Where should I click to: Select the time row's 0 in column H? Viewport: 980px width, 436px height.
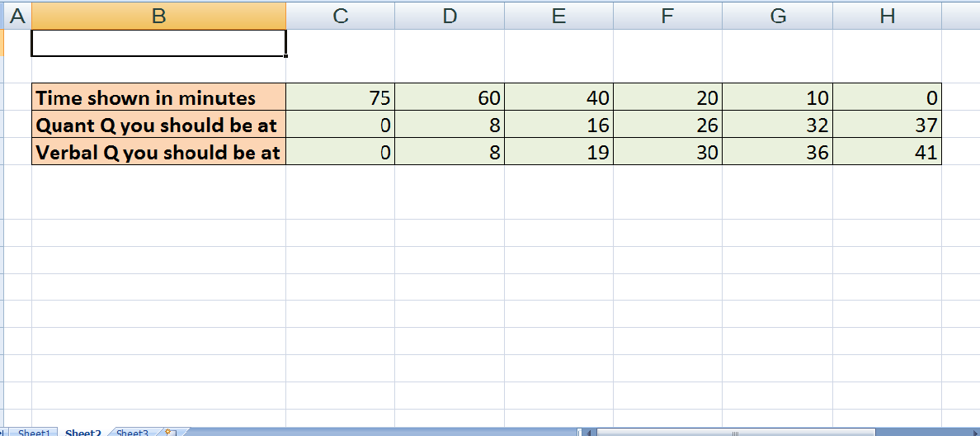[887, 97]
